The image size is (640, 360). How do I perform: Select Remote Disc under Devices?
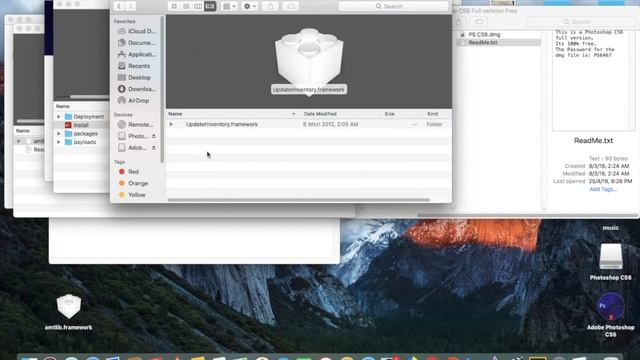click(136, 124)
